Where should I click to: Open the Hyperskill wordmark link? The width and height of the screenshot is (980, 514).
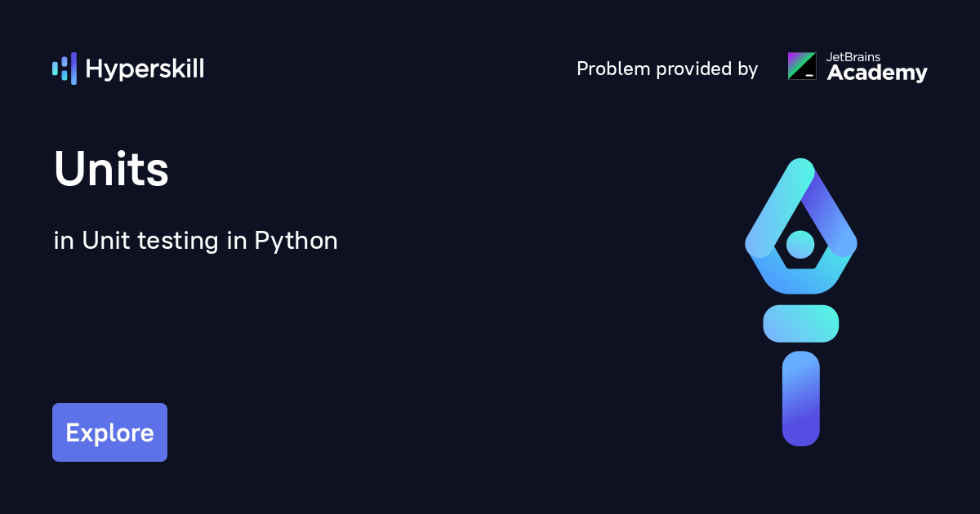(145, 69)
